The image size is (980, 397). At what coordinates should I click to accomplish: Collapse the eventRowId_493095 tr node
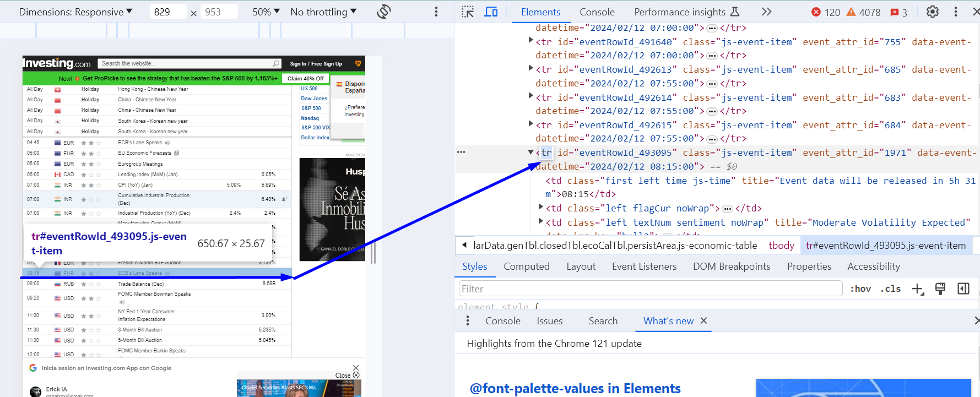[530, 152]
